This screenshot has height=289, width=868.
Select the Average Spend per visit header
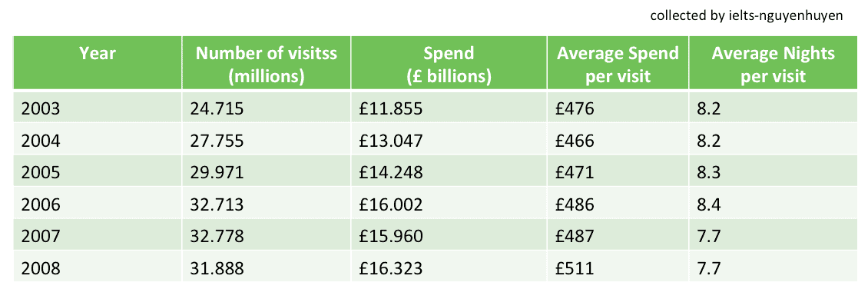(618, 62)
